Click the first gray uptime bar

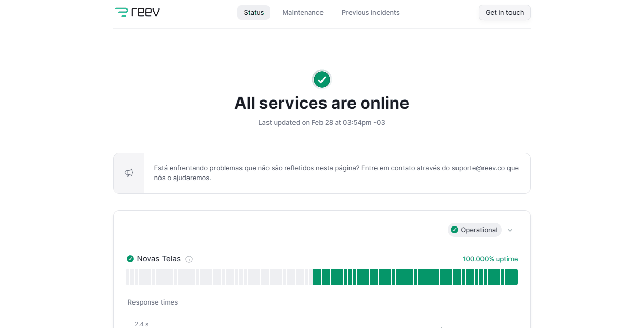[x=128, y=277]
